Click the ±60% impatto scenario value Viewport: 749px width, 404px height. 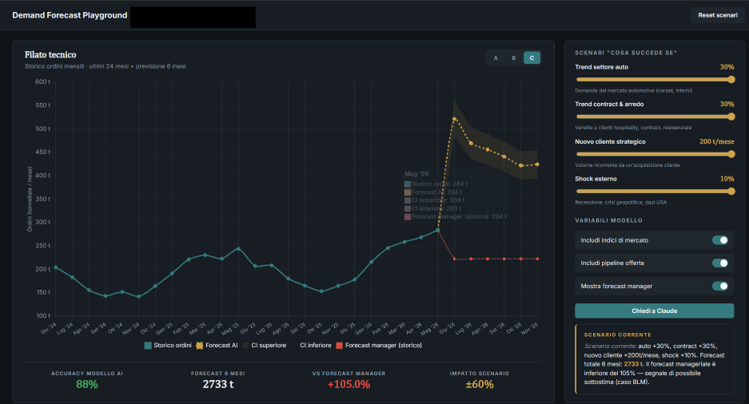pyautogui.click(x=480, y=384)
